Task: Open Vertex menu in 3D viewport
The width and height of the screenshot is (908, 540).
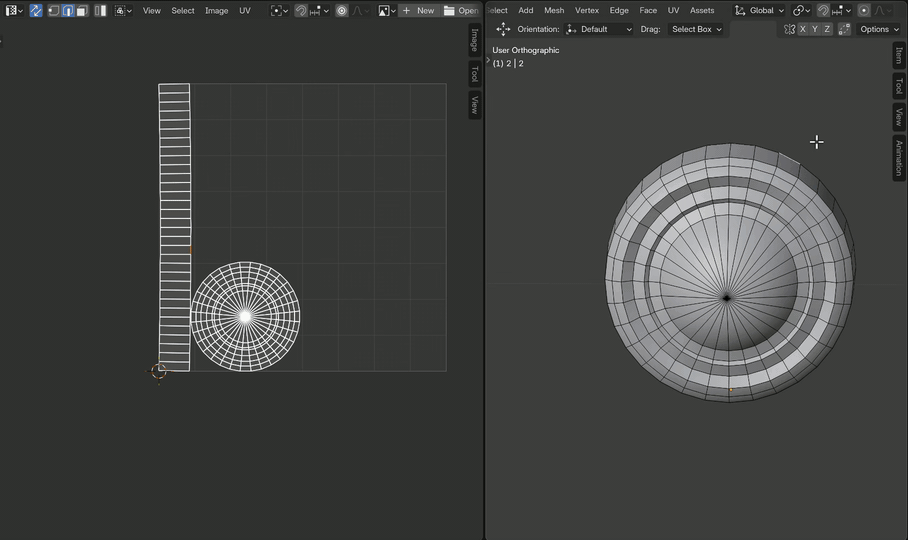Action: point(587,10)
